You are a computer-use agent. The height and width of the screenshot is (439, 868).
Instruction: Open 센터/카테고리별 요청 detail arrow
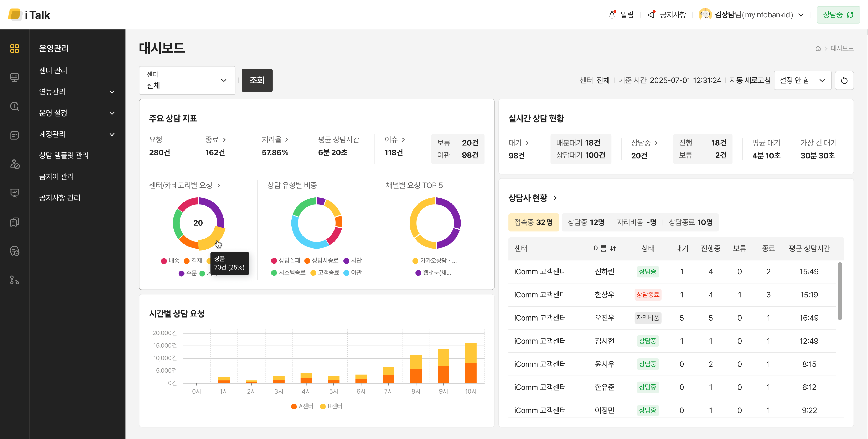(x=219, y=186)
